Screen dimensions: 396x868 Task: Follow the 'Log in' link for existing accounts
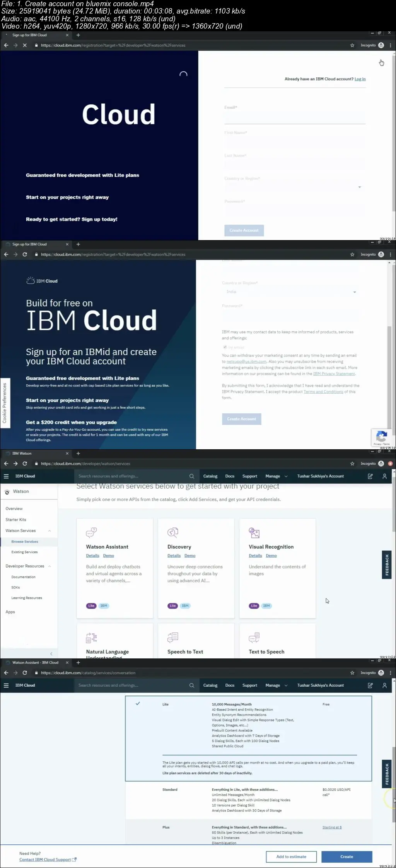pyautogui.click(x=360, y=79)
